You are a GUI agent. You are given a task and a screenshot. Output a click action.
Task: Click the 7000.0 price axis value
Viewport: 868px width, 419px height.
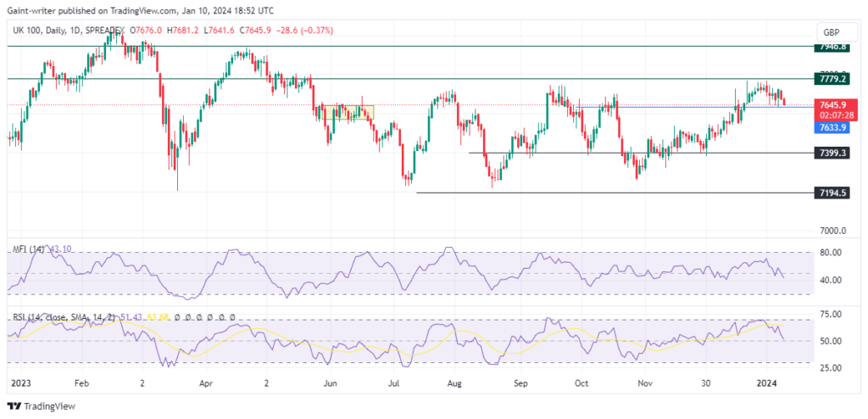(x=834, y=230)
